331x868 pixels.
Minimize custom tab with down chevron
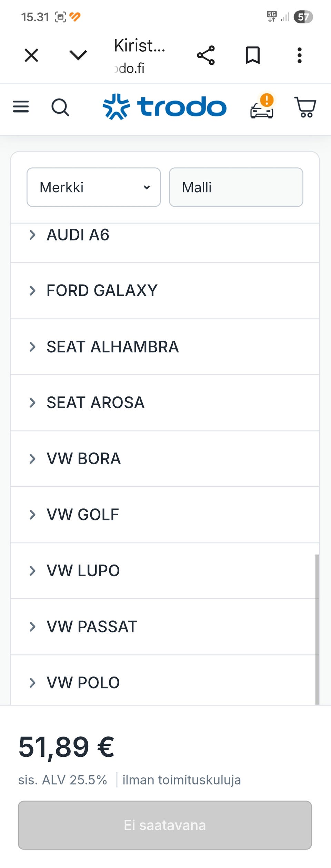[78, 55]
